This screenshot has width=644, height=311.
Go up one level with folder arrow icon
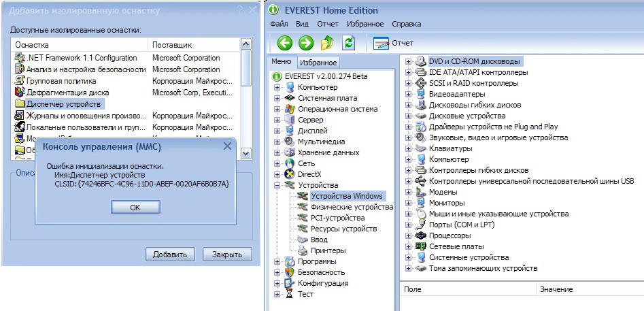(327, 43)
